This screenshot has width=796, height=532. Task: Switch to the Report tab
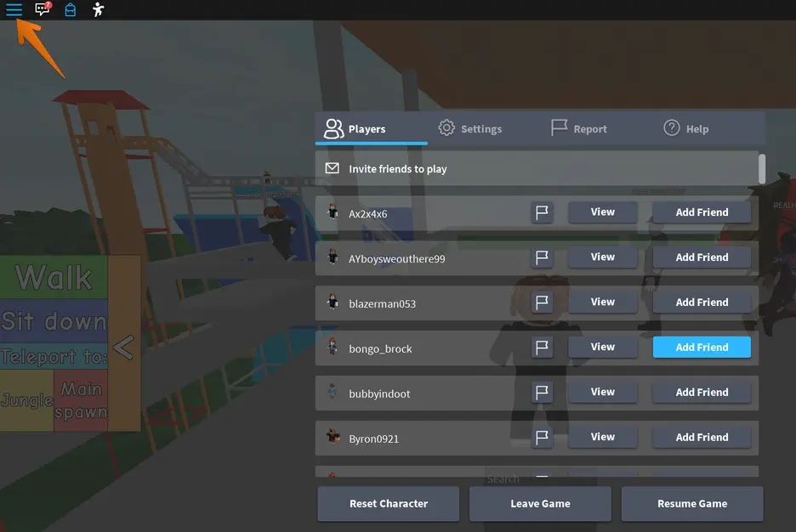579,129
